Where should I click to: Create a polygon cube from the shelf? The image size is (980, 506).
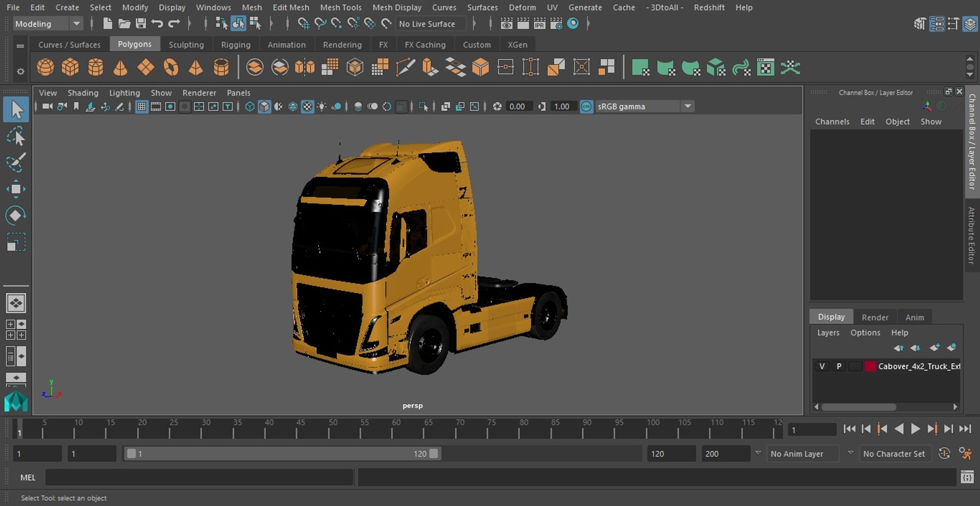coord(70,67)
